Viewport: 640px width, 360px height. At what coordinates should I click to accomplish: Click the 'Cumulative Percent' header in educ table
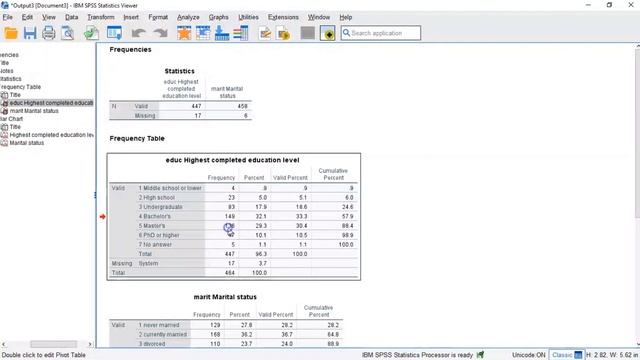[333, 174]
